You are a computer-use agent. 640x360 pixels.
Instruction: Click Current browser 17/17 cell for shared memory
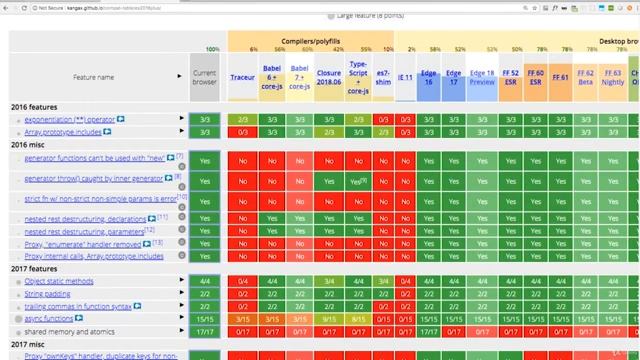pyautogui.click(x=205, y=332)
